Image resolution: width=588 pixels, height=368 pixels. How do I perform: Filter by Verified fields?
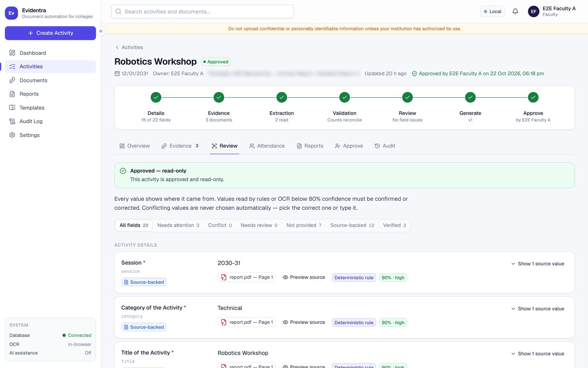point(394,225)
